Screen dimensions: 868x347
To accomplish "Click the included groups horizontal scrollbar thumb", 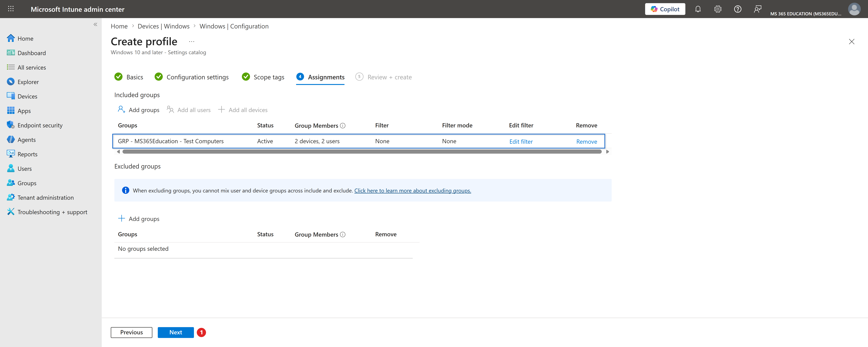I will [362, 152].
